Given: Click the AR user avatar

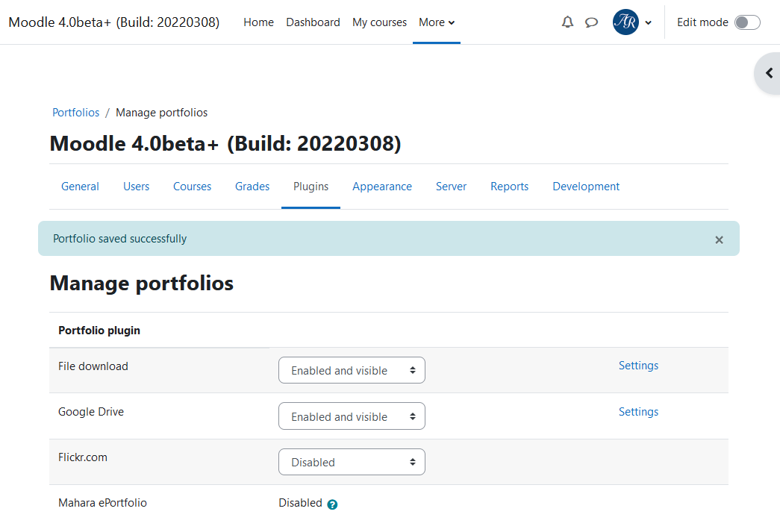Looking at the screenshot, I should tap(625, 22).
